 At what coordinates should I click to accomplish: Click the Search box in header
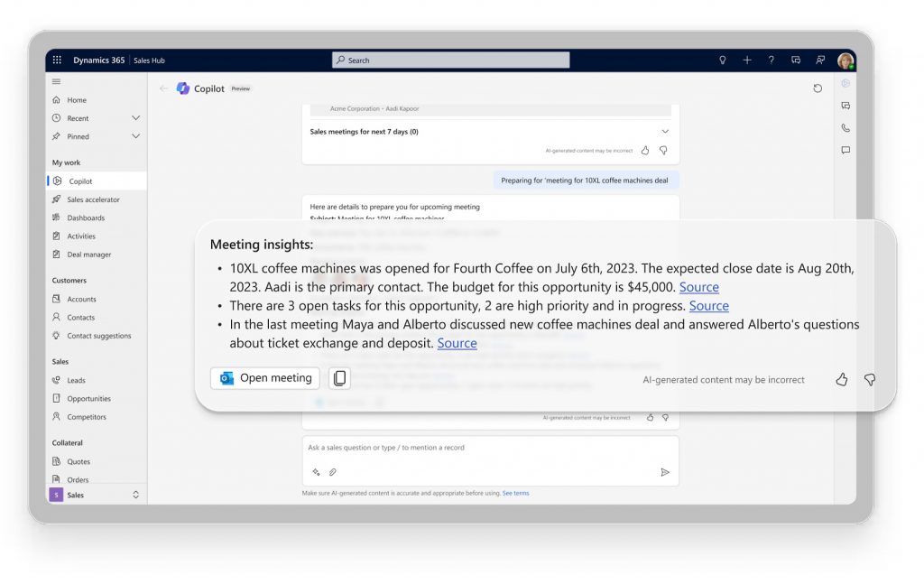tap(451, 60)
